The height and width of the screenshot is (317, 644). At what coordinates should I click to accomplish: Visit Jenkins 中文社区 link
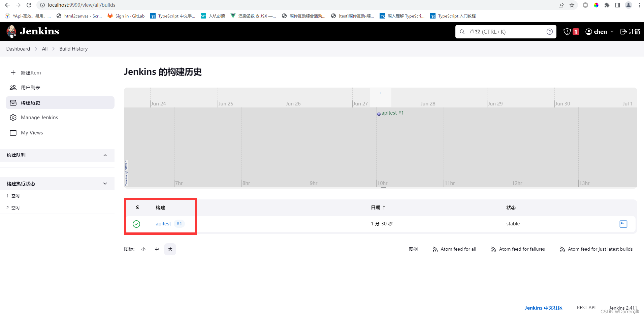pos(543,308)
